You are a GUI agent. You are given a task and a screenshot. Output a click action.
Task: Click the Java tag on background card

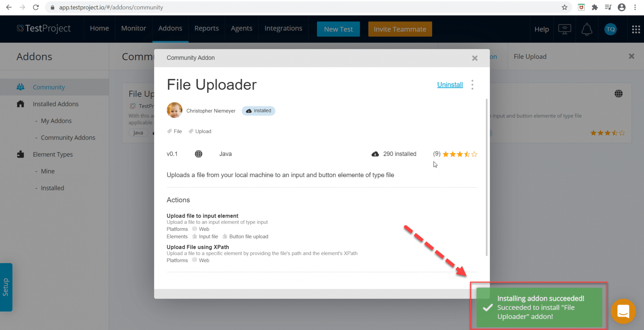(x=138, y=133)
